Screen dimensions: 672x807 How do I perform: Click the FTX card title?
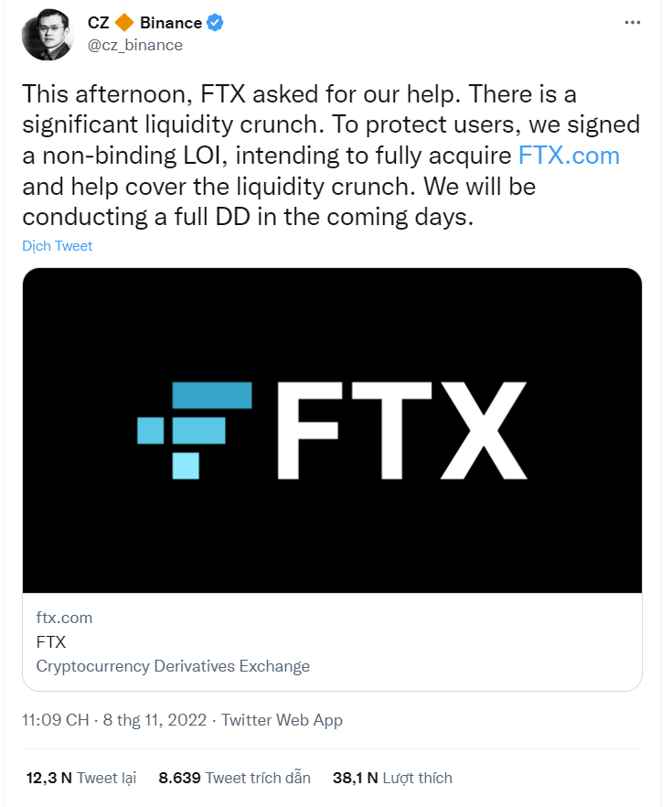[51, 641]
